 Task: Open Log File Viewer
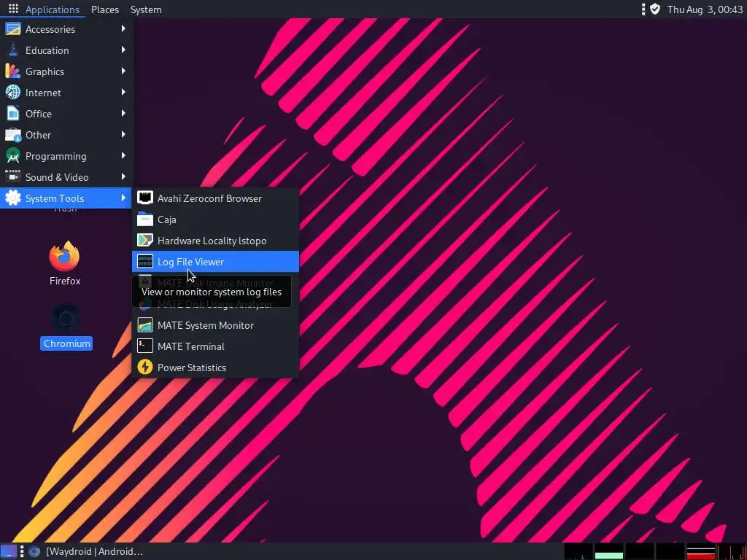tap(215, 262)
